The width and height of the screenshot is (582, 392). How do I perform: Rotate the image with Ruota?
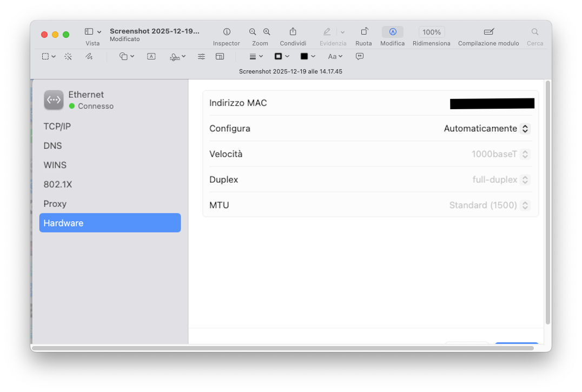[x=364, y=32]
